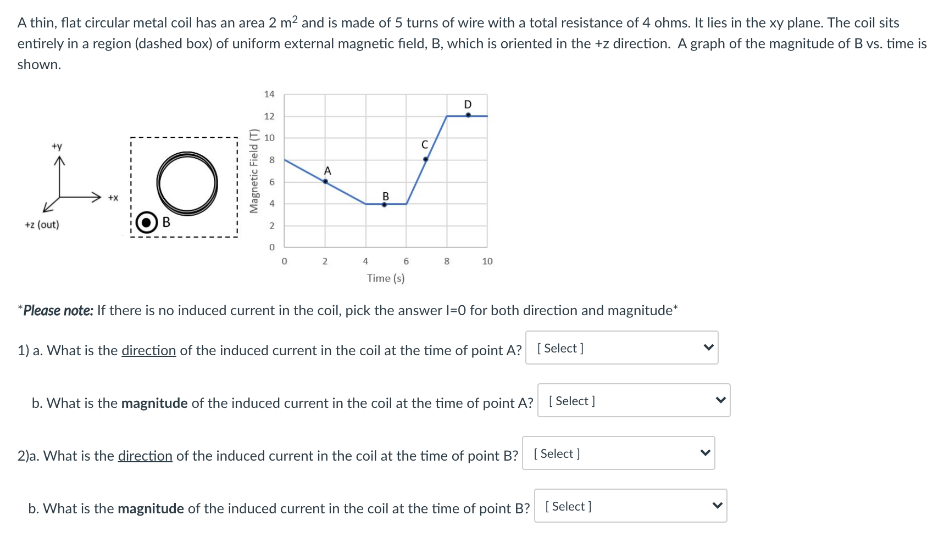The image size is (944, 560).
Task: Click the Time (s) axis title
Action: (x=386, y=278)
